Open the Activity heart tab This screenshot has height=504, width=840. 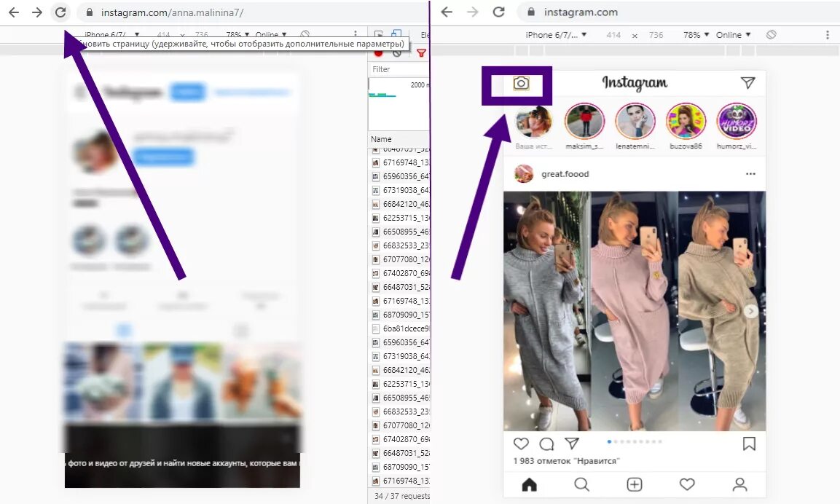[687, 485]
